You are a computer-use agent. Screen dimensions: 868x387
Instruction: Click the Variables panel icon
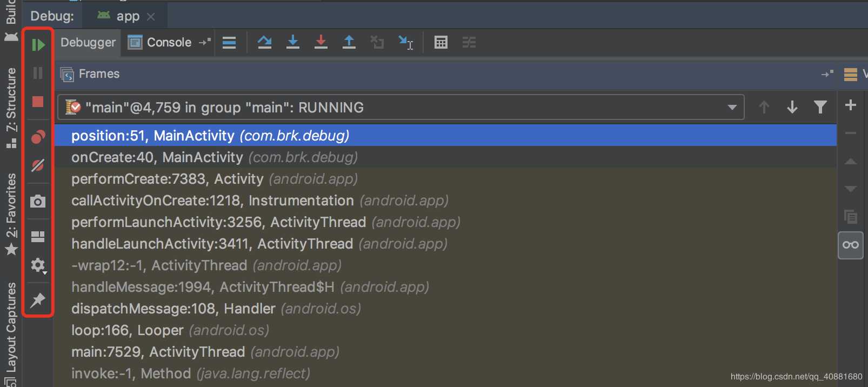point(851,74)
